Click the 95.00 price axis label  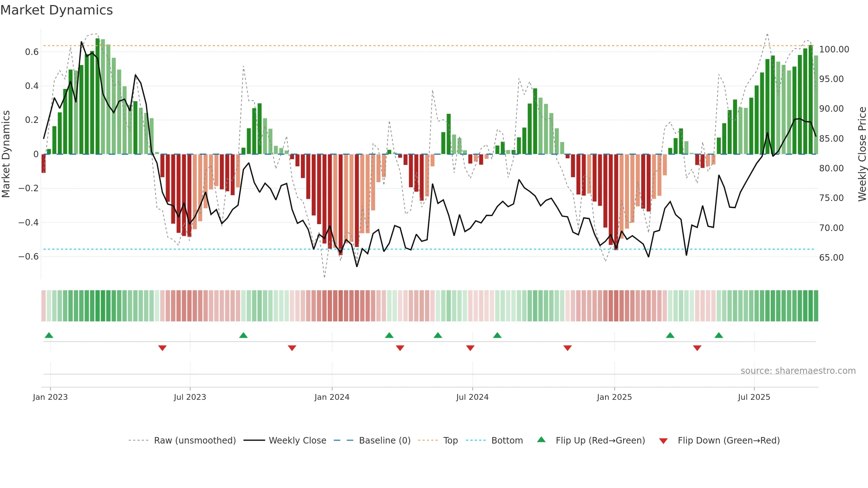coord(831,79)
